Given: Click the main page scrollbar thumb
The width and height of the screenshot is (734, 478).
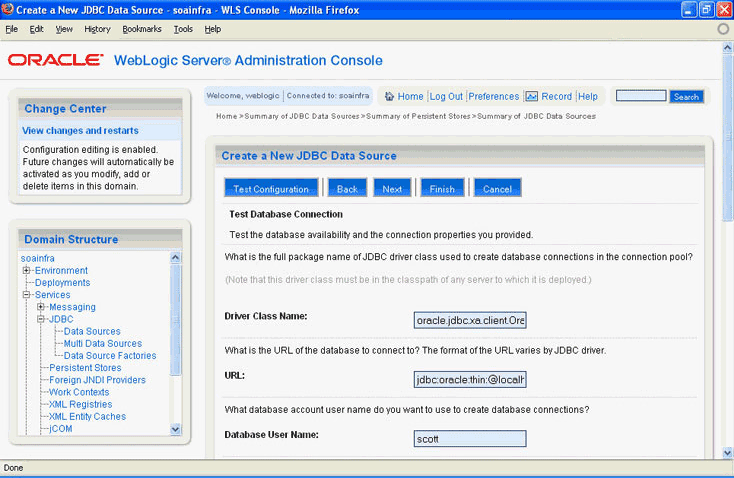Looking at the screenshot, I should (x=727, y=137).
